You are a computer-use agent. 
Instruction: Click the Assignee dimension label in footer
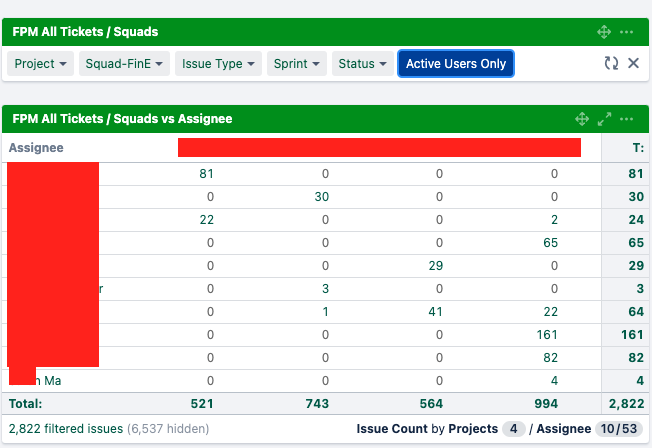point(563,429)
